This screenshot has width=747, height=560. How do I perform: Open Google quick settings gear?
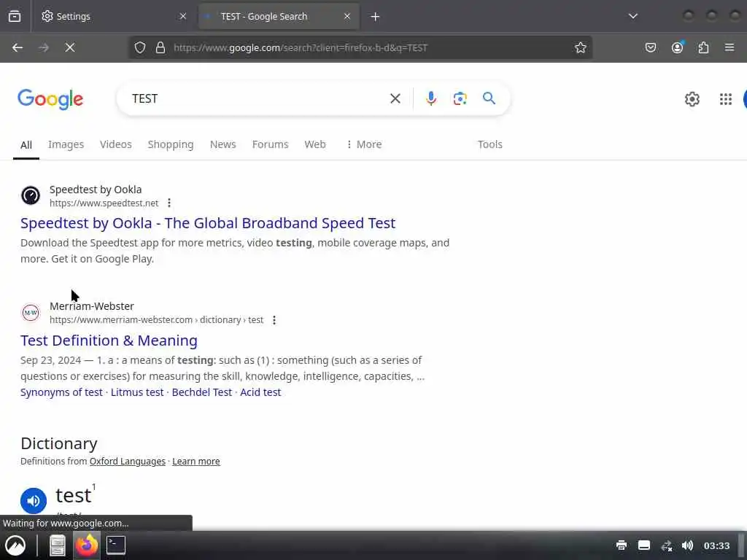pos(692,99)
